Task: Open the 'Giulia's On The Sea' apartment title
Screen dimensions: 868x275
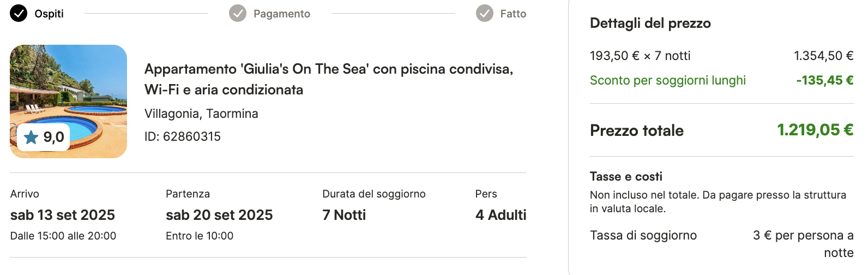Action: pyautogui.click(x=329, y=79)
